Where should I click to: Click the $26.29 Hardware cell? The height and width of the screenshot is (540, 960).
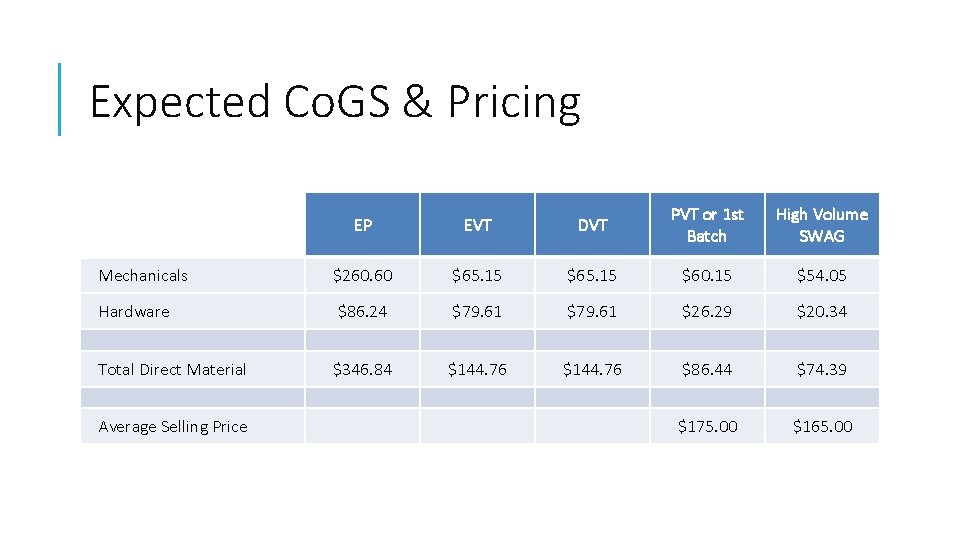(707, 311)
